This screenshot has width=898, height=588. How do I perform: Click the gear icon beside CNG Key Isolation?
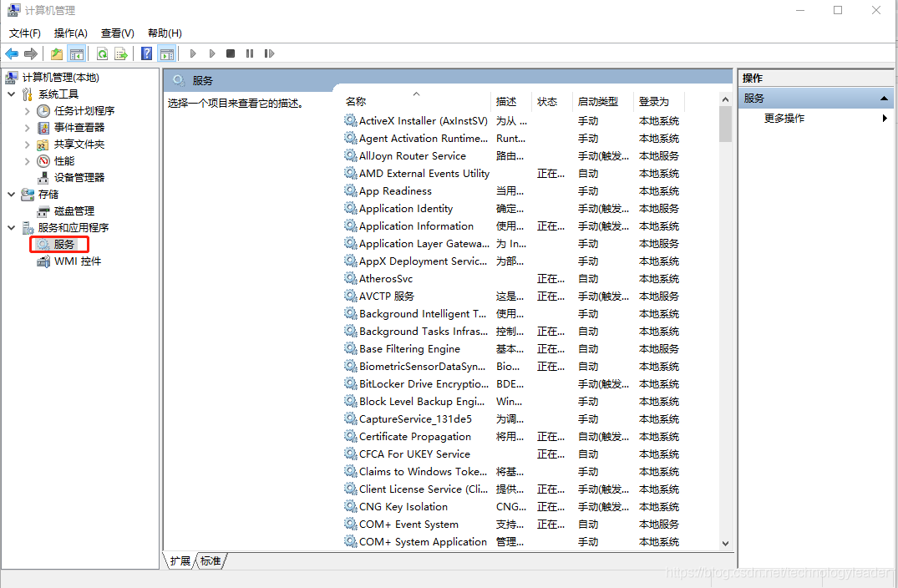[351, 506]
